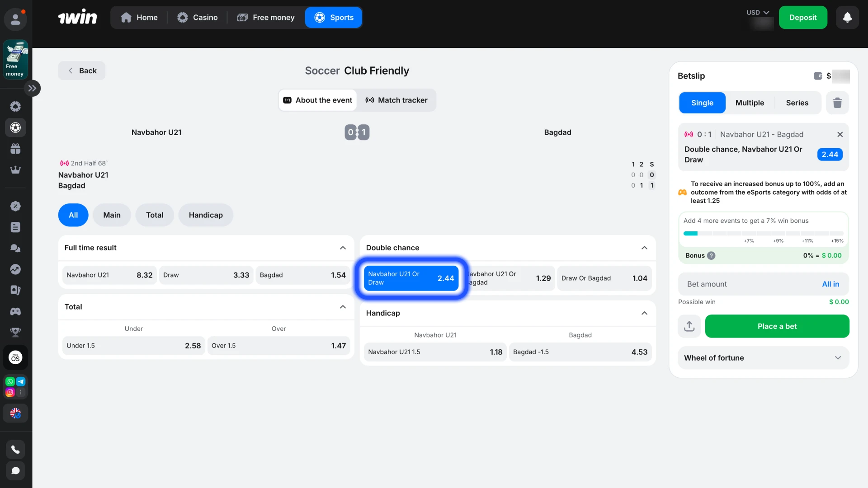Go to Casino in top navigation
This screenshot has width=868, height=488.
(198, 18)
